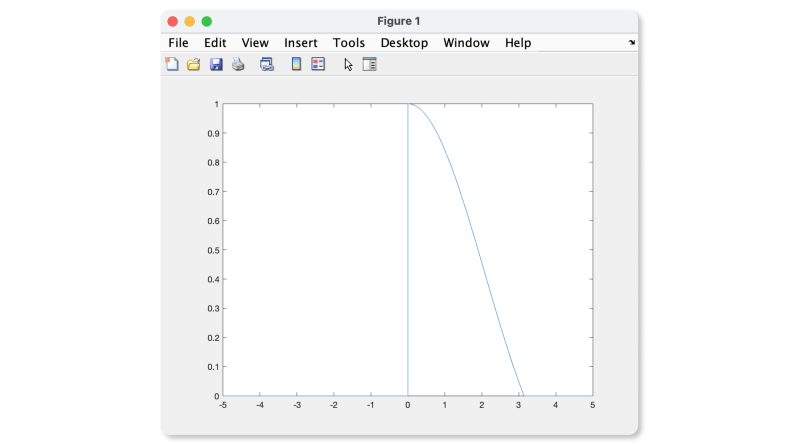Click the x-axis tick label -5
This screenshot has height=444, width=798.
pyautogui.click(x=223, y=405)
